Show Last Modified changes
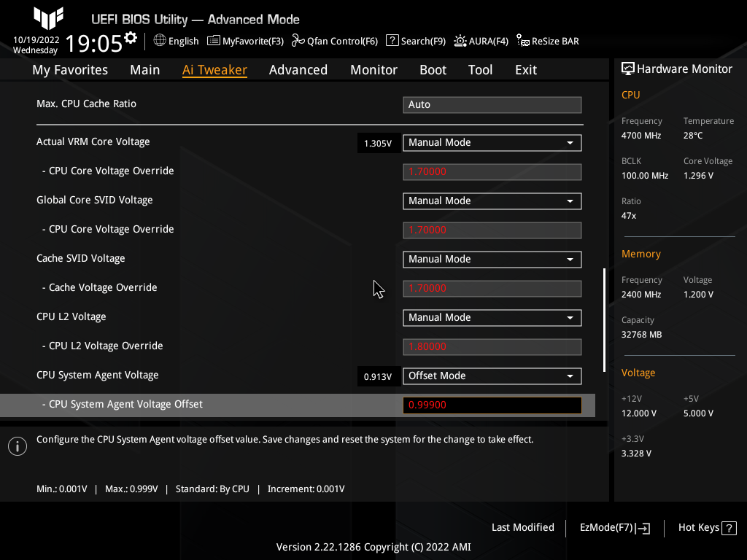The height and width of the screenshot is (560, 747). pos(522,527)
